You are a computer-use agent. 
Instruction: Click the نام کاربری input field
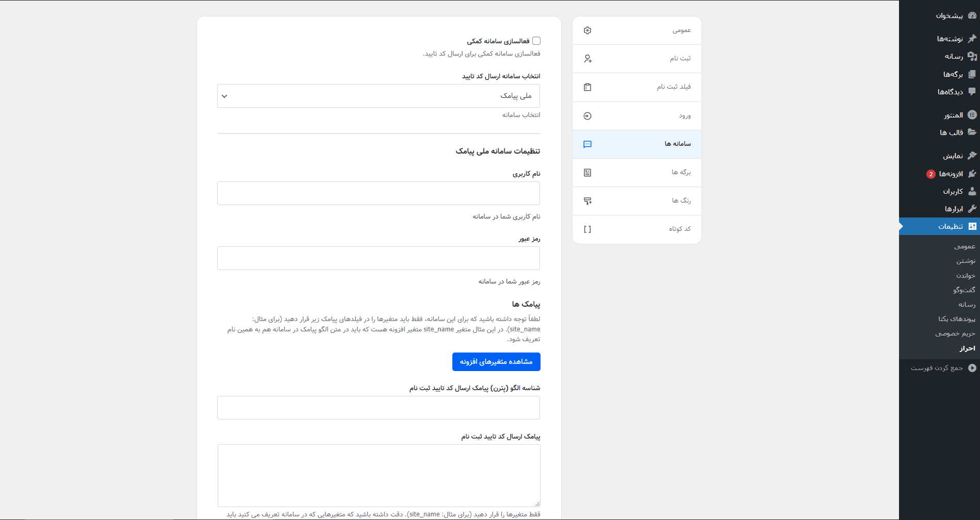378,193
